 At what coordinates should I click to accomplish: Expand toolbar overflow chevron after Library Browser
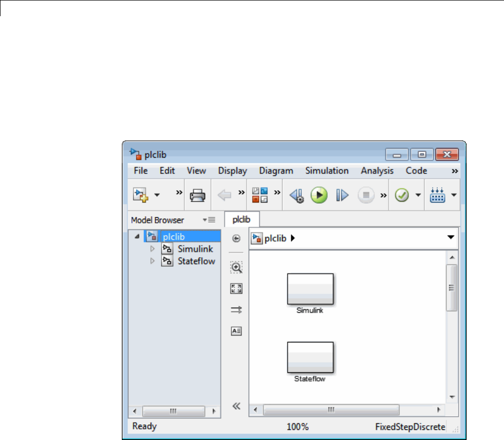click(x=277, y=192)
